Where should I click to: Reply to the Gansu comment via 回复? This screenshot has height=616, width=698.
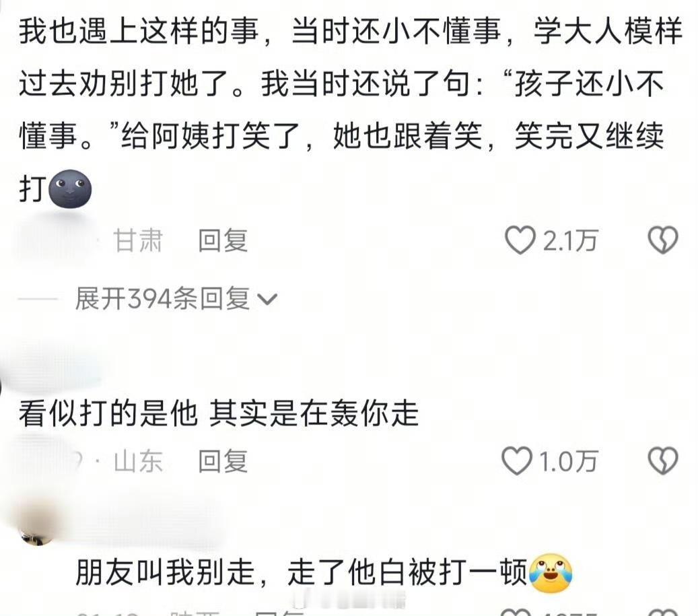[x=223, y=240]
